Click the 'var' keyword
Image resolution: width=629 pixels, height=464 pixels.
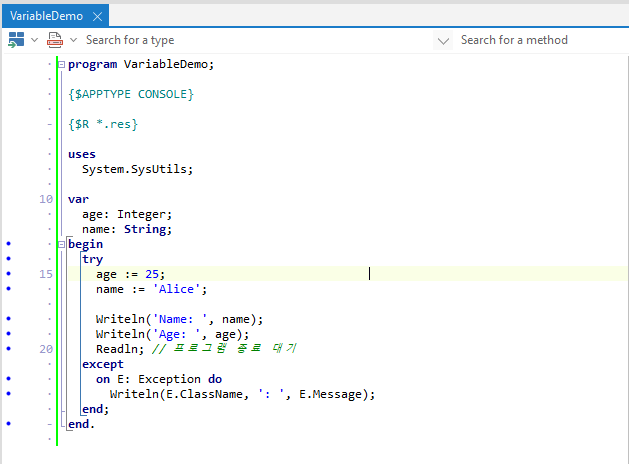pyautogui.click(x=79, y=199)
